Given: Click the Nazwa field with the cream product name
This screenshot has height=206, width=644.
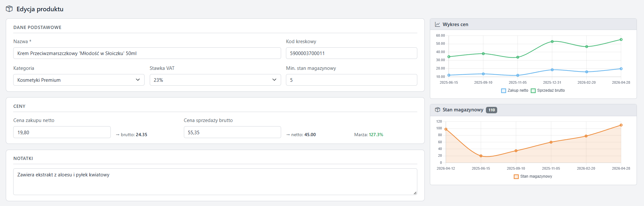Looking at the screenshot, I should pyautogui.click(x=147, y=53).
